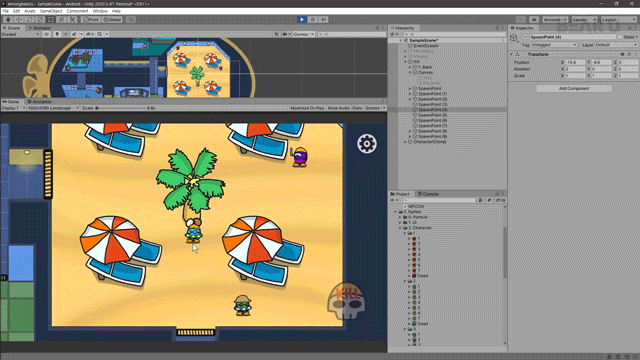Click the Step frame button
640x360 pixels.
[323, 19]
